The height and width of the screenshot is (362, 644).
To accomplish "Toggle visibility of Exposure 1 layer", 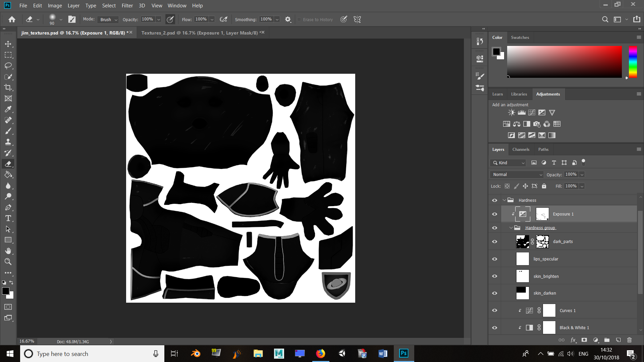I will [x=494, y=214].
